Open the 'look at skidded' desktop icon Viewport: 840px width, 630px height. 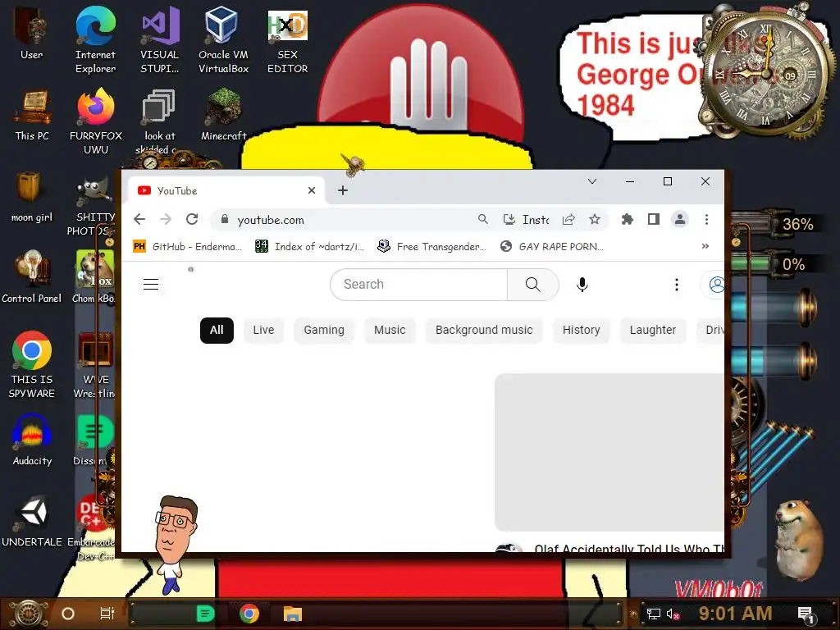coord(159,122)
